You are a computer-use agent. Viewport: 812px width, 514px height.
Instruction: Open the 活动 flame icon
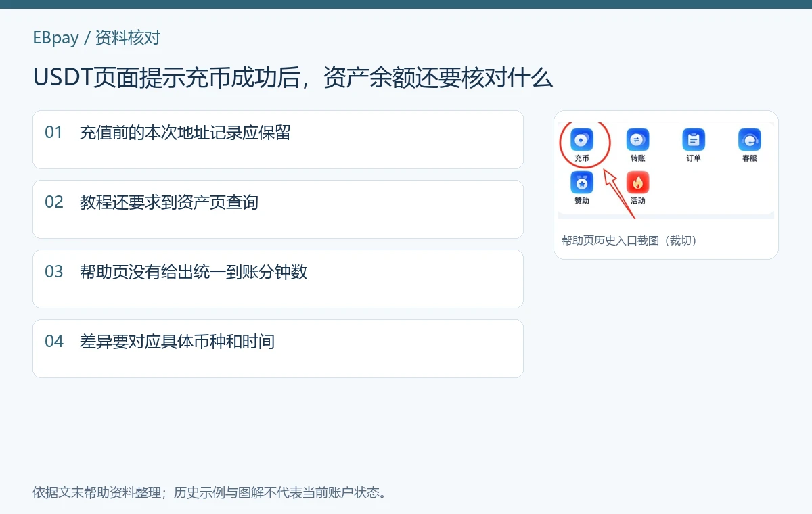[x=637, y=182]
